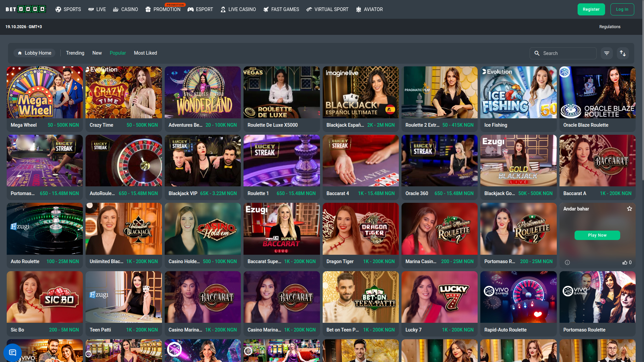Open the sort order icon

(x=623, y=53)
